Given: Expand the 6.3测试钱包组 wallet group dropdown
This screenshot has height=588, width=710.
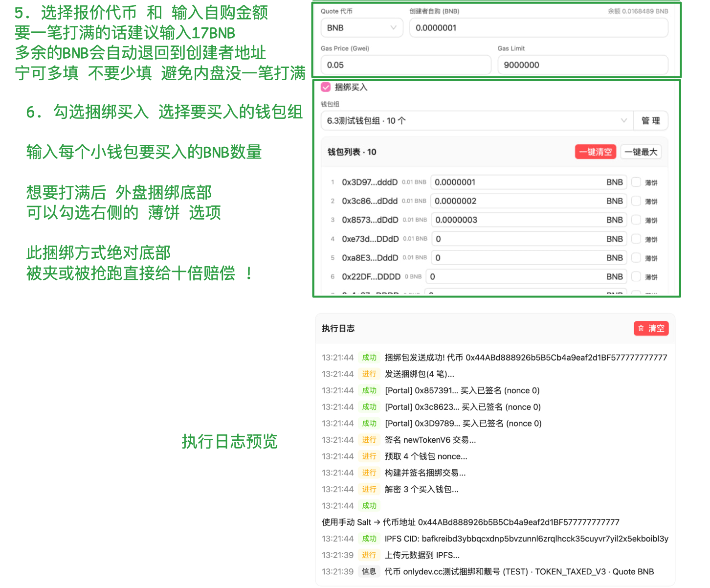Looking at the screenshot, I should click(477, 121).
